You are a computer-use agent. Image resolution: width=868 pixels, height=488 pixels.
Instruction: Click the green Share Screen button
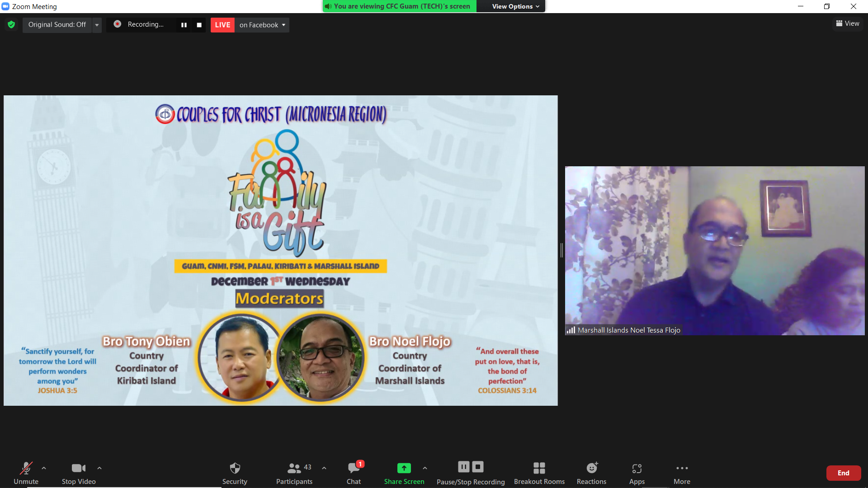pyautogui.click(x=404, y=473)
